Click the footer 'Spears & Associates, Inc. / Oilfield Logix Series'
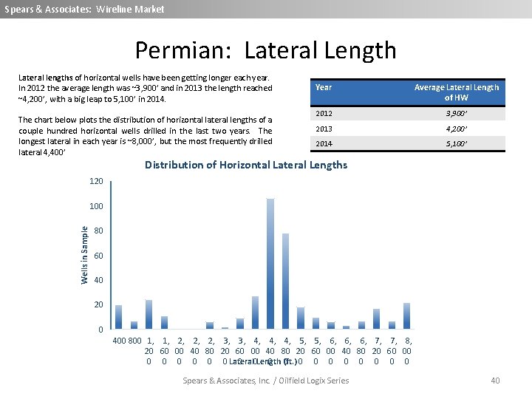 point(266,381)
